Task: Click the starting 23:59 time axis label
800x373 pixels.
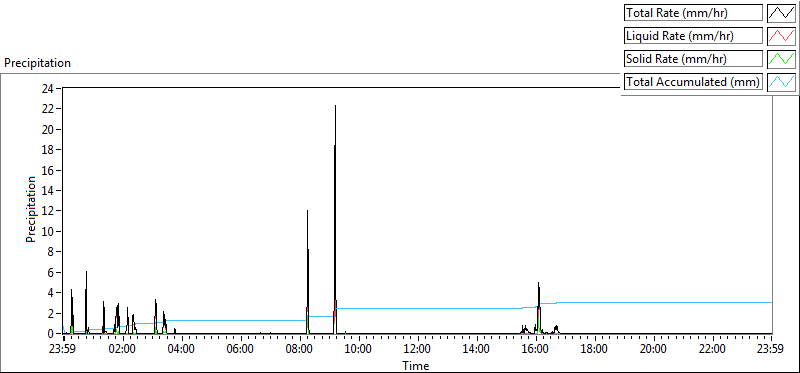Action: click(63, 349)
